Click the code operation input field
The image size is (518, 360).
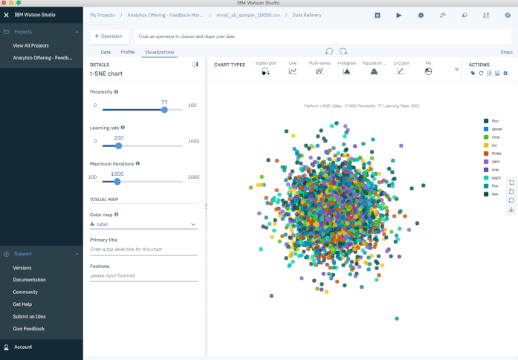[x=323, y=36]
